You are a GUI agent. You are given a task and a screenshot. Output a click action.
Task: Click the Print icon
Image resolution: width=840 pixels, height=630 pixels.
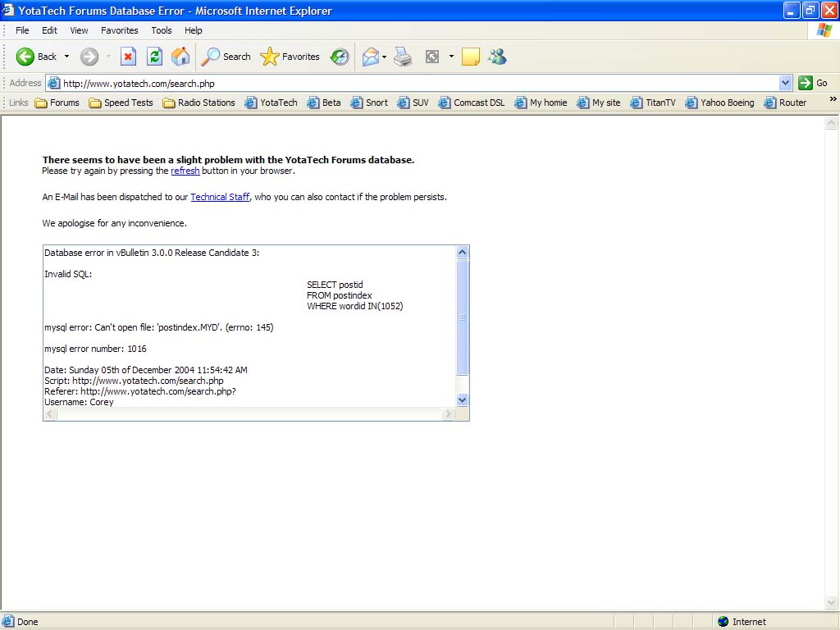[403, 57]
